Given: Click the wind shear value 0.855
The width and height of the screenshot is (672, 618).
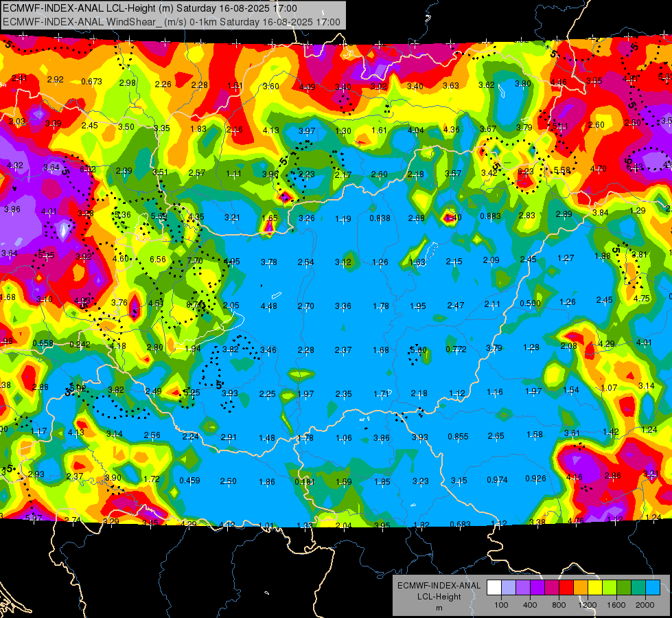Looking at the screenshot, I should click(x=458, y=437).
